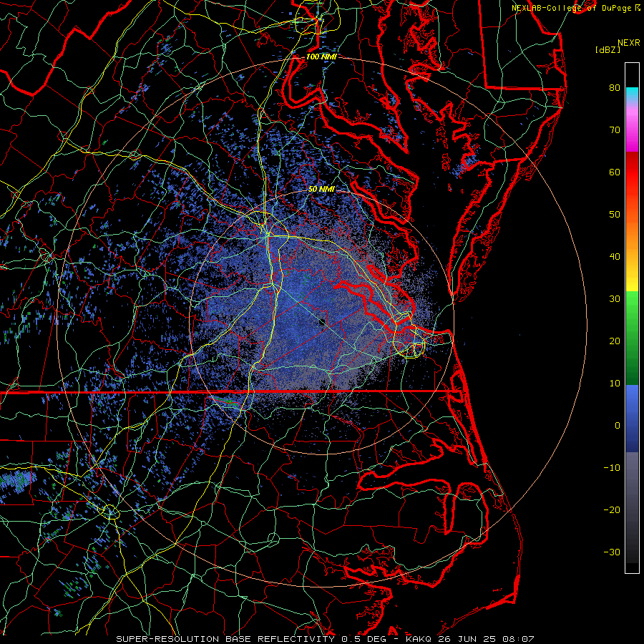Click the 0 value on the dBZ scale

[618, 426]
